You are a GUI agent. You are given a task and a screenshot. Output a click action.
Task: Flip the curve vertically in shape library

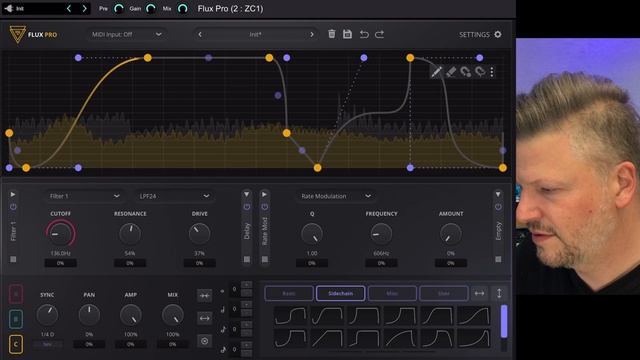click(499, 293)
